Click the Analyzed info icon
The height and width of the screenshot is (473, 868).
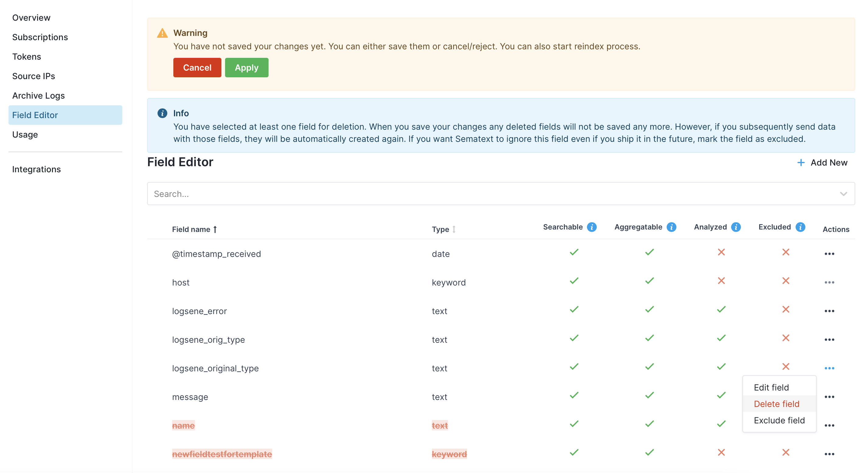tap(736, 227)
